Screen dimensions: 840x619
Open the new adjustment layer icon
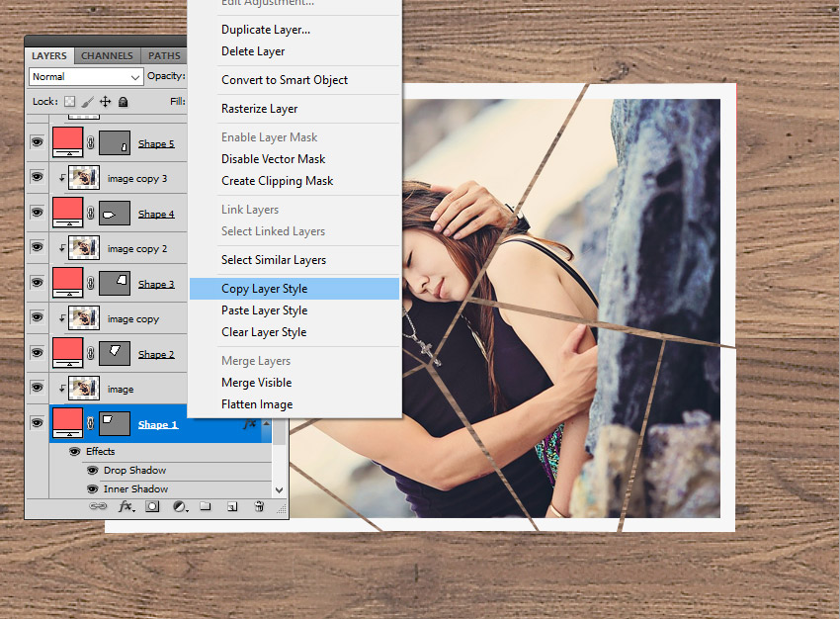180,506
